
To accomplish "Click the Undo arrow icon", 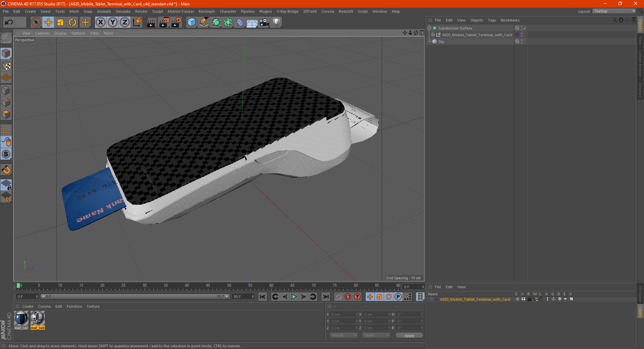I will pyautogui.click(x=9, y=22).
